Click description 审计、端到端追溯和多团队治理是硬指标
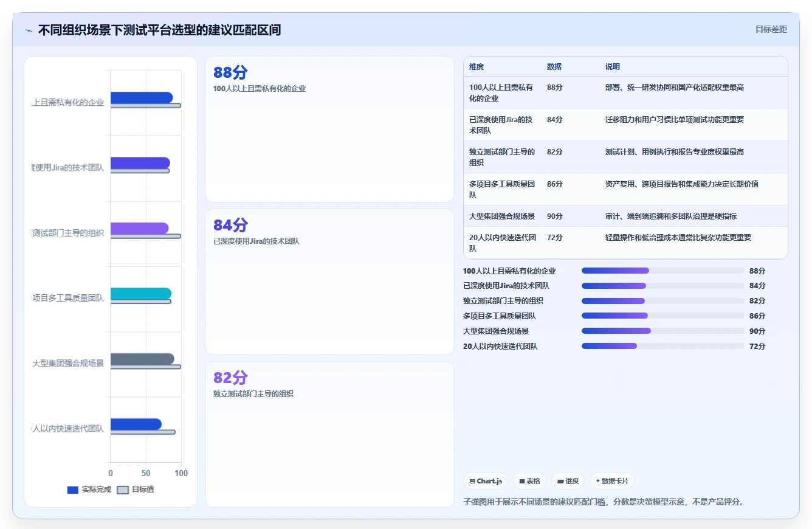This screenshot has width=812, height=529. (671, 216)
